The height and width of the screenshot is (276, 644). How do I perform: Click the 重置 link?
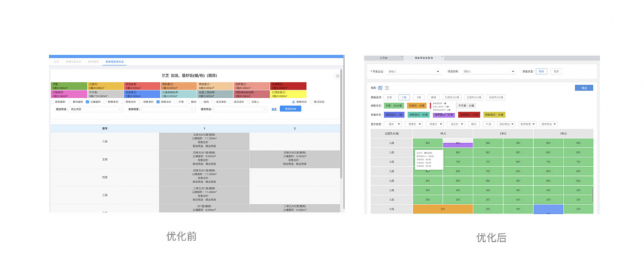point(274,109)
